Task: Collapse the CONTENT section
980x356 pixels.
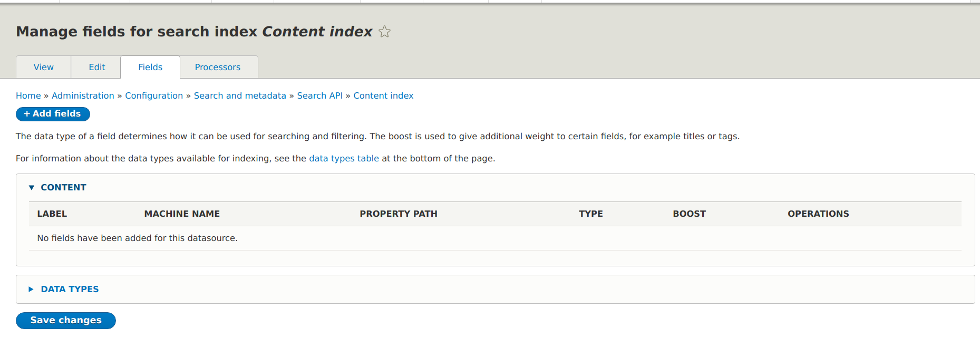Action: [63, 188]
